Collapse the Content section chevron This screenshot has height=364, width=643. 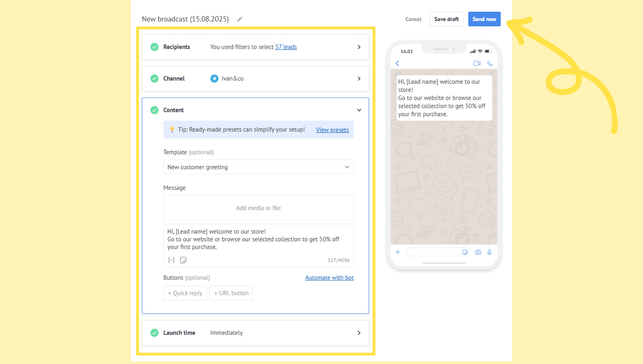(359, 110)
